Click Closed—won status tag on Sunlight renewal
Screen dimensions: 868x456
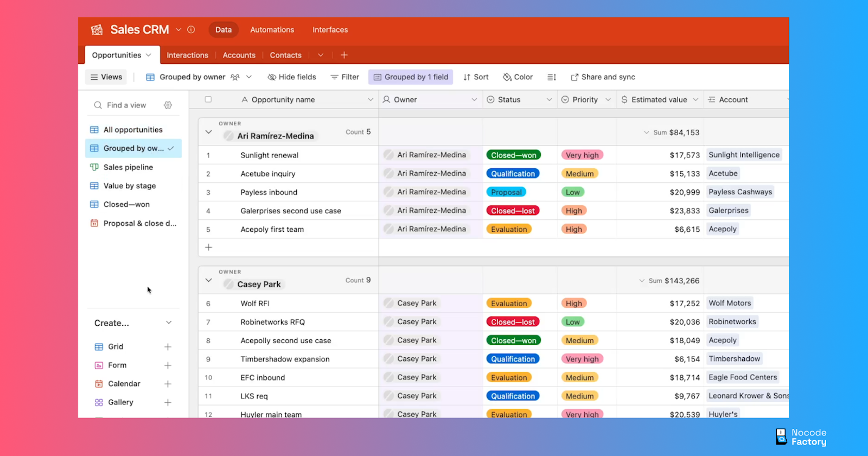514,155
